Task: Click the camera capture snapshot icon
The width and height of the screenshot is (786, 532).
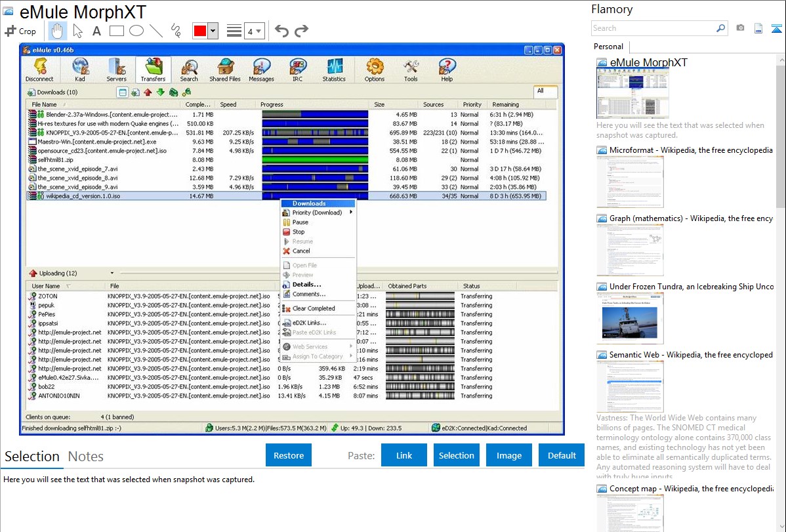Action: (x=740, y=28)
